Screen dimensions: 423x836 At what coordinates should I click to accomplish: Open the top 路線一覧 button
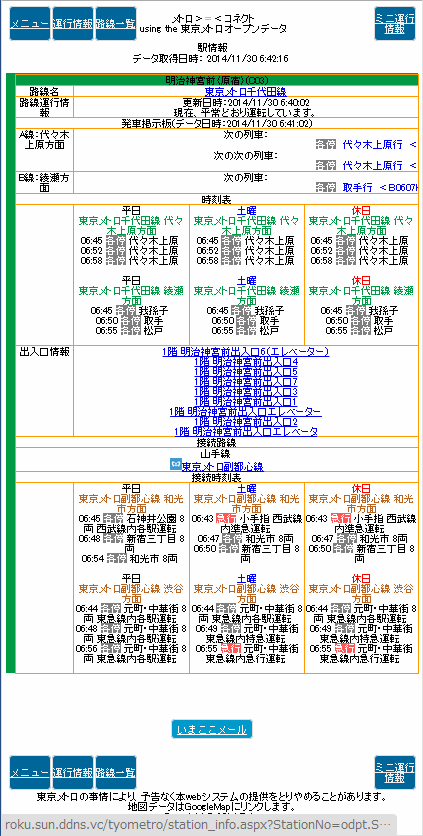click(x=115, y=23)
